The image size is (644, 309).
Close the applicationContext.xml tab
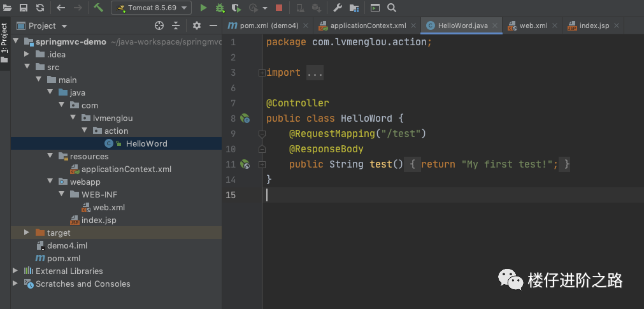pos(413,26)
